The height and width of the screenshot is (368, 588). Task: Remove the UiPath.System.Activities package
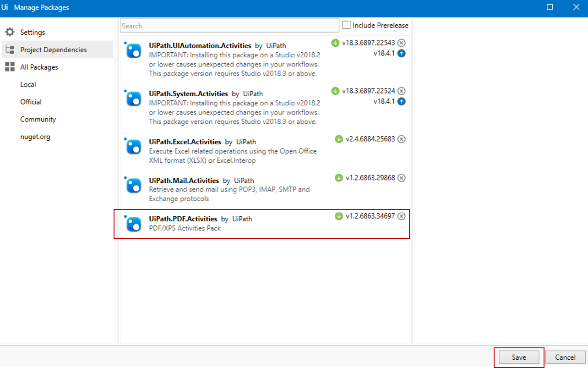point(402,91)
